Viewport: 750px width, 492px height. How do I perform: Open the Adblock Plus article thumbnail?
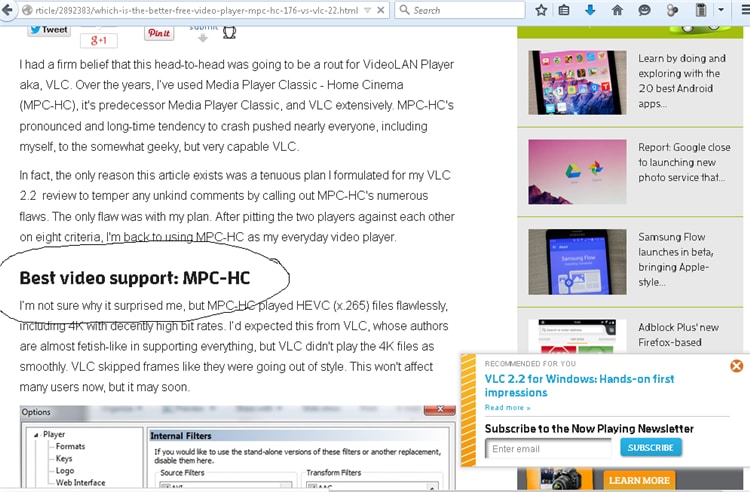click(577, 336)
